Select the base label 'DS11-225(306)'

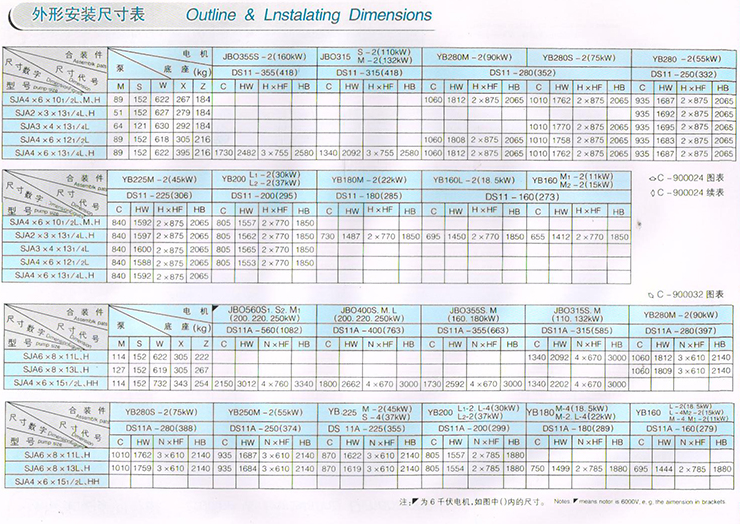[x=159, y=195]
